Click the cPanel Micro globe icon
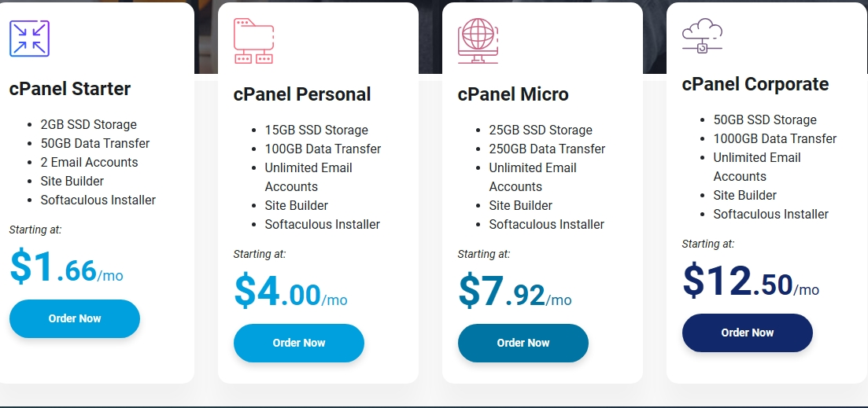This screenshot has width=868, height=408. tap(478, 40)
